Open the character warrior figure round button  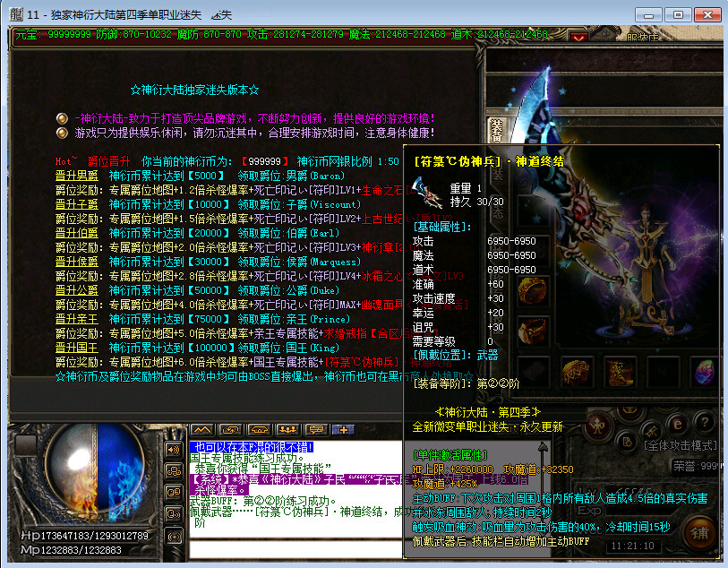click(597, 425)
